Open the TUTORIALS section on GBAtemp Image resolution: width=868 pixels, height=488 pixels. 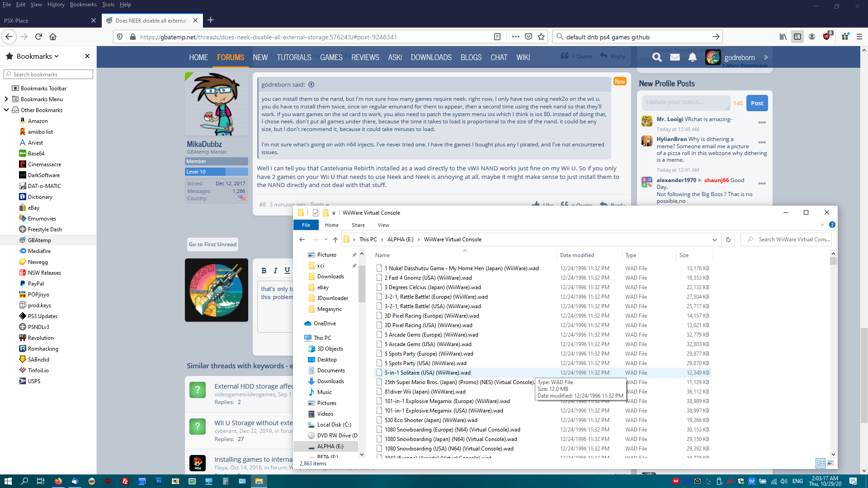click(294, 57)
